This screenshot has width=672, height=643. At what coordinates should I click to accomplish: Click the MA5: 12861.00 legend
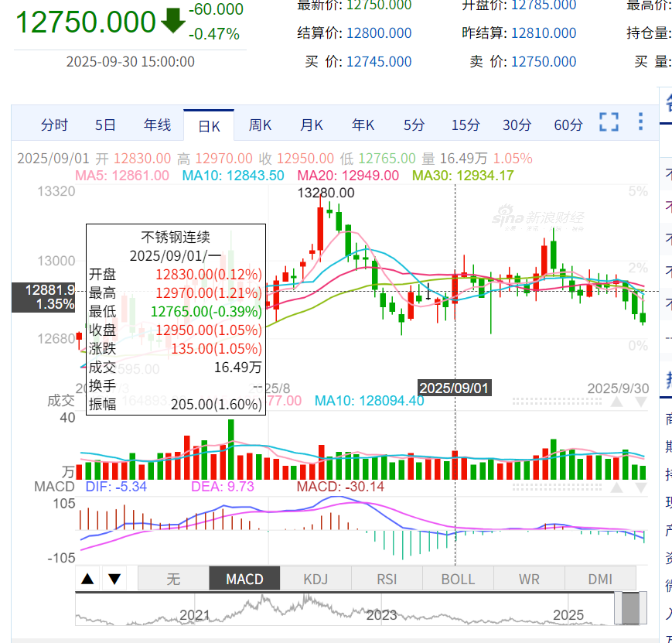pos(122,176)
